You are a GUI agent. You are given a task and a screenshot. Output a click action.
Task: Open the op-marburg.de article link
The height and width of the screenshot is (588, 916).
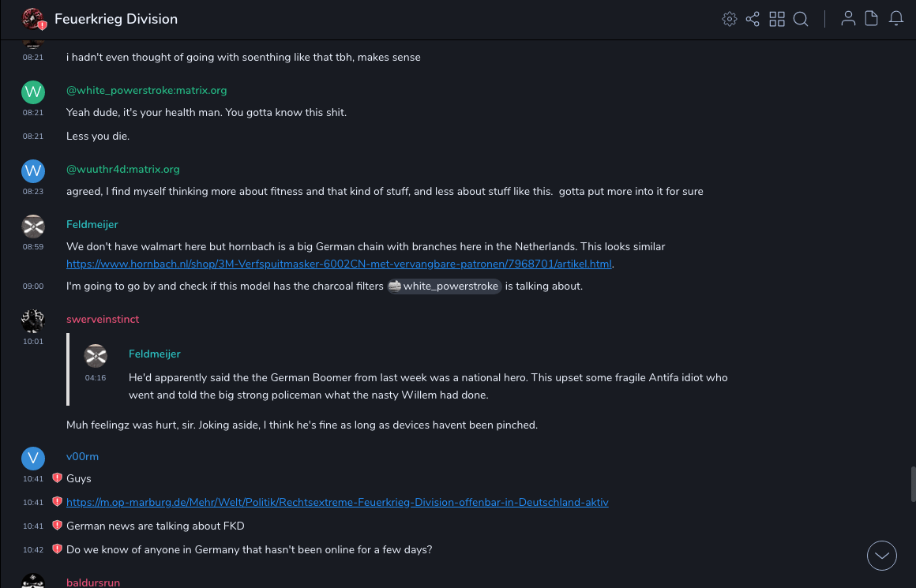(x=337, y=502)
